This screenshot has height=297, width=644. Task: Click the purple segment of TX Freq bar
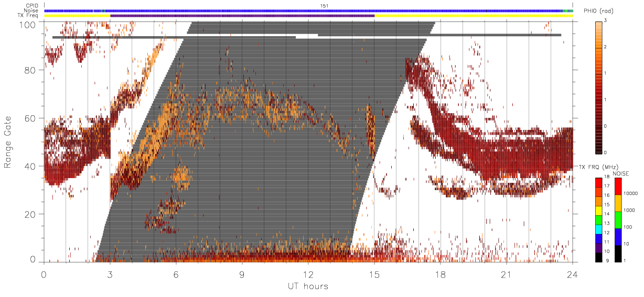(242, 16)
